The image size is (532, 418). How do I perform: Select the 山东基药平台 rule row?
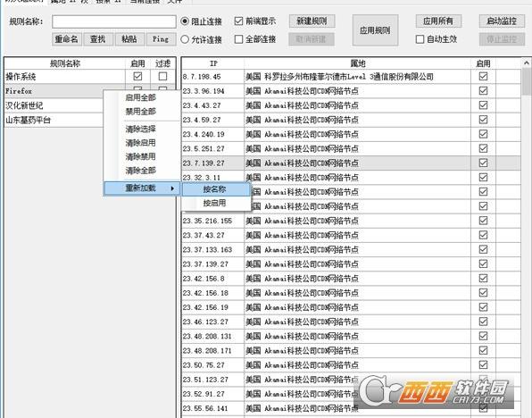click(x=54, y=120)
